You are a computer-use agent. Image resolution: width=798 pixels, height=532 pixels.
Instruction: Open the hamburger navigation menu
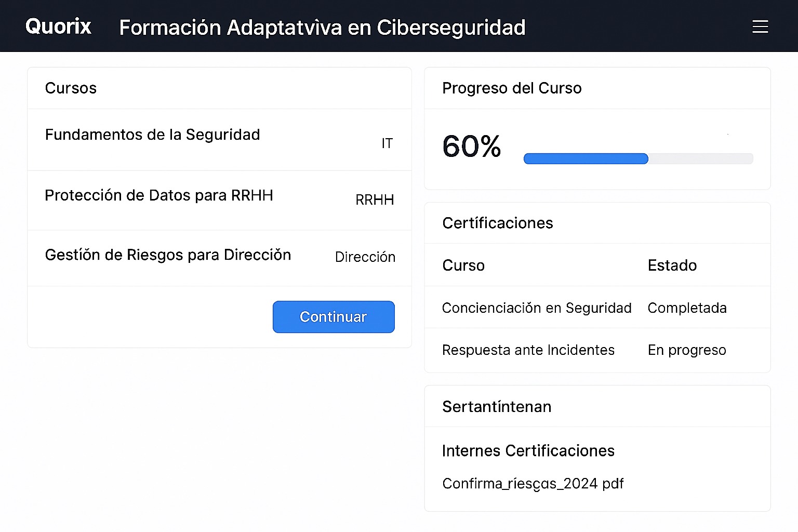(760, 26)
